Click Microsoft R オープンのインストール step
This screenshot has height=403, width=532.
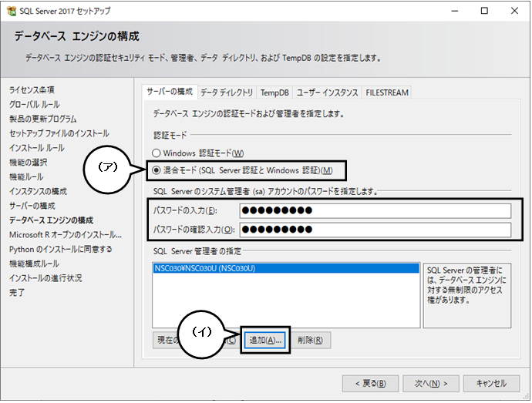coord(65,235)
